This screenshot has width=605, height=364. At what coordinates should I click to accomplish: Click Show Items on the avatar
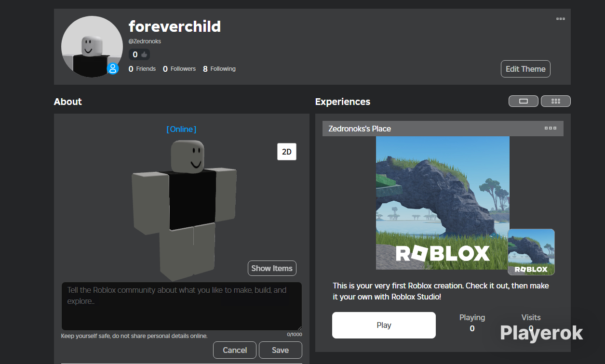272,268
